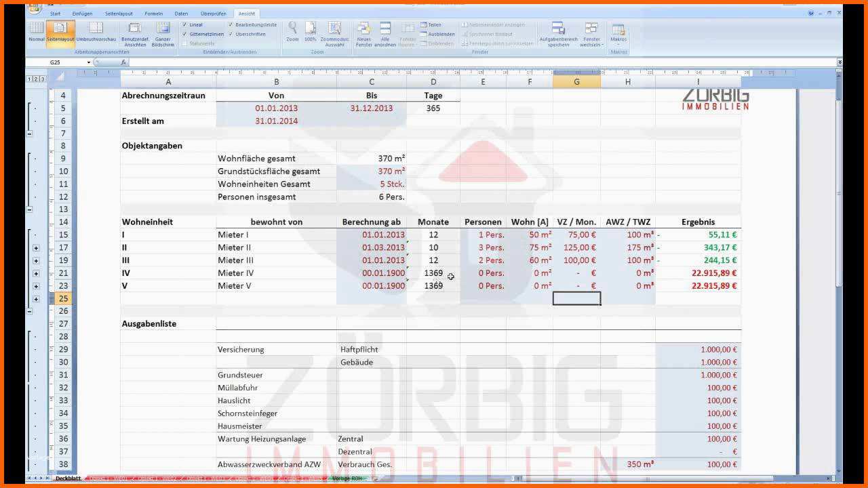868x488 pixels.
Task: Open the Formeln ribbon tab
Action: click(153, 14)
